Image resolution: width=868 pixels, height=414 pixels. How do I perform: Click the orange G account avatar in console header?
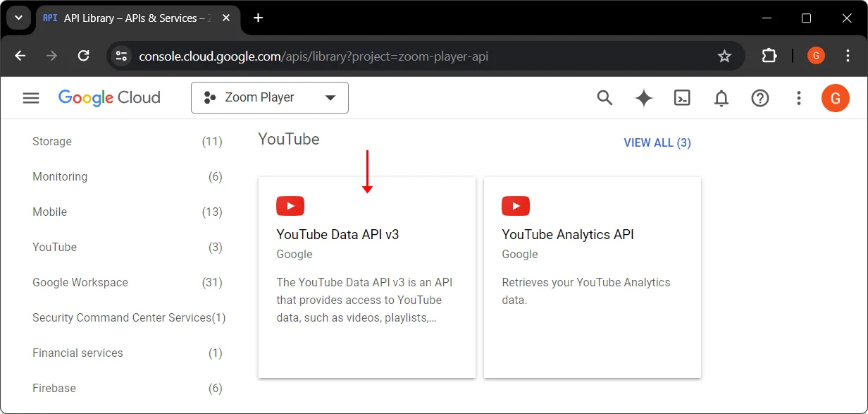(x=836, y=98)
